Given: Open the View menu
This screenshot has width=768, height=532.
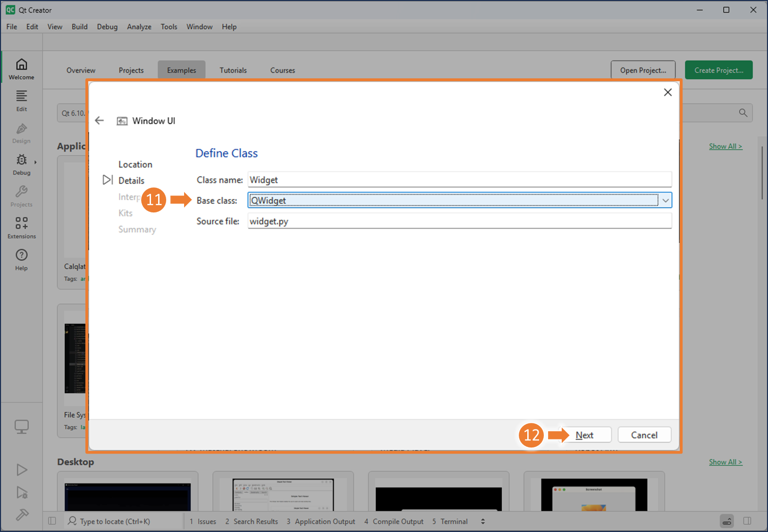Looking at the screenshot, I should pos(55,27).
